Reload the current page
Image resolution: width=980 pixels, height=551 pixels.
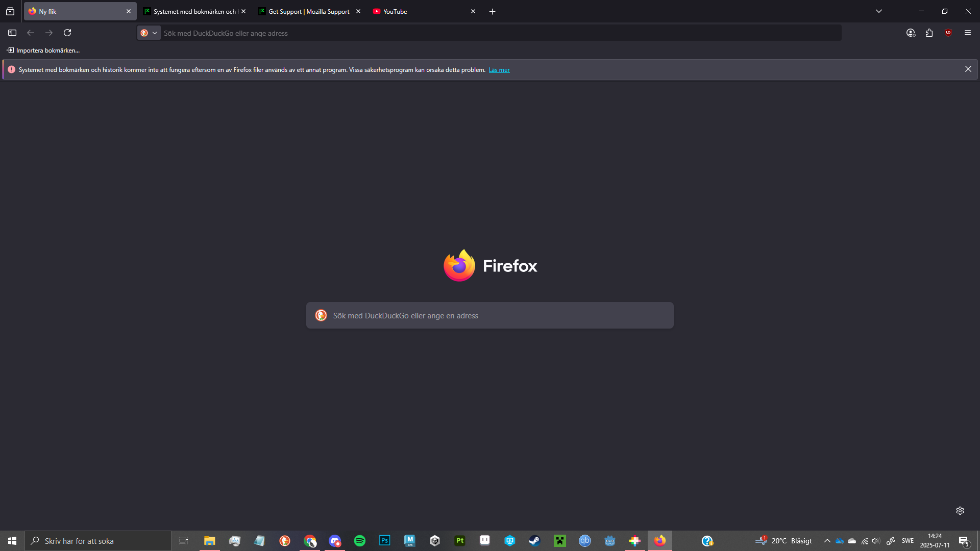pos(67,33)
